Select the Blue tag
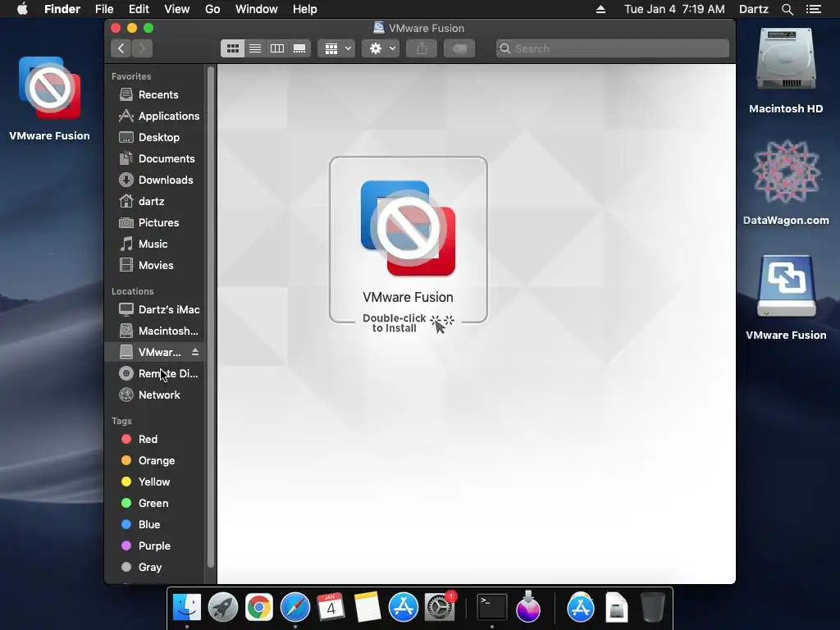This screenshot has height=630, width=840. 155,525
